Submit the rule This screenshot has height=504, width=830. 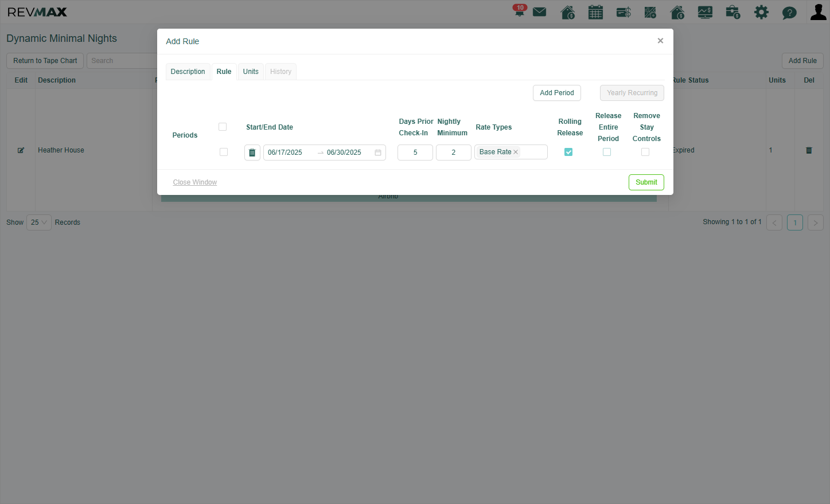click(x=646, y=182)
